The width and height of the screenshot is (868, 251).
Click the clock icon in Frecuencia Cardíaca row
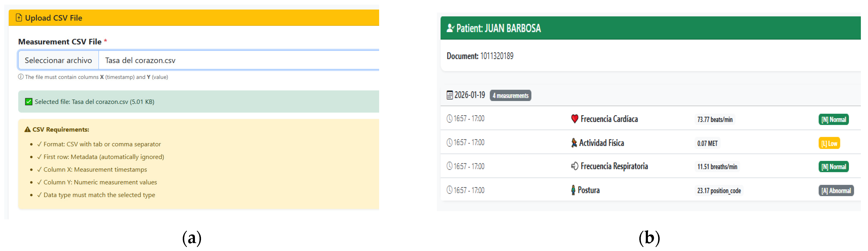pyautogui.click(x=449, y=119)
